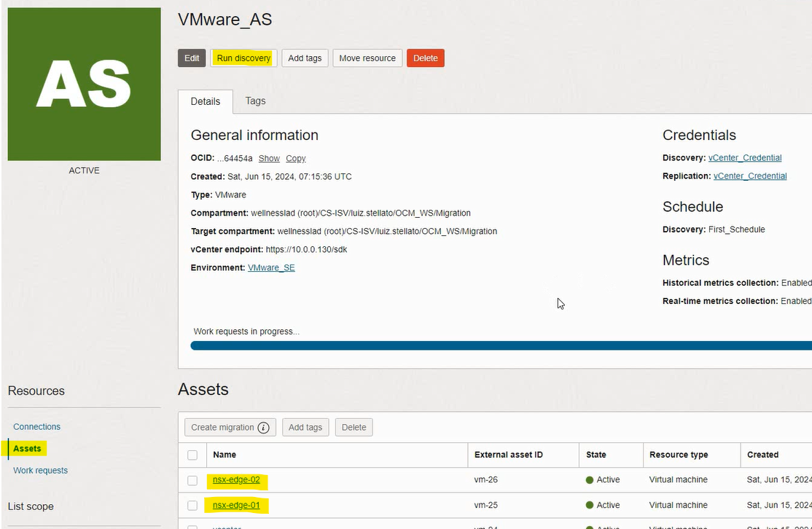Switch to the Tags tab
This screenshot has width=812, height=529.
pos(255,101)
